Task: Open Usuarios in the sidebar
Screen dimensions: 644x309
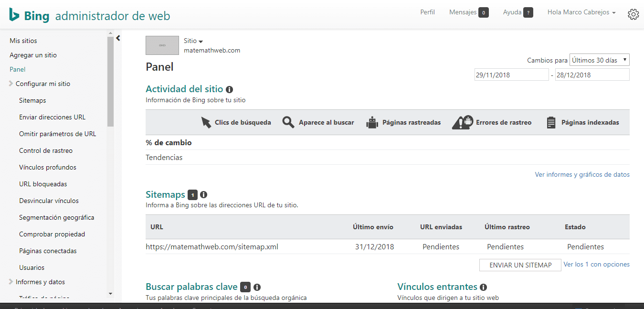Action: (x=32, y=267)
